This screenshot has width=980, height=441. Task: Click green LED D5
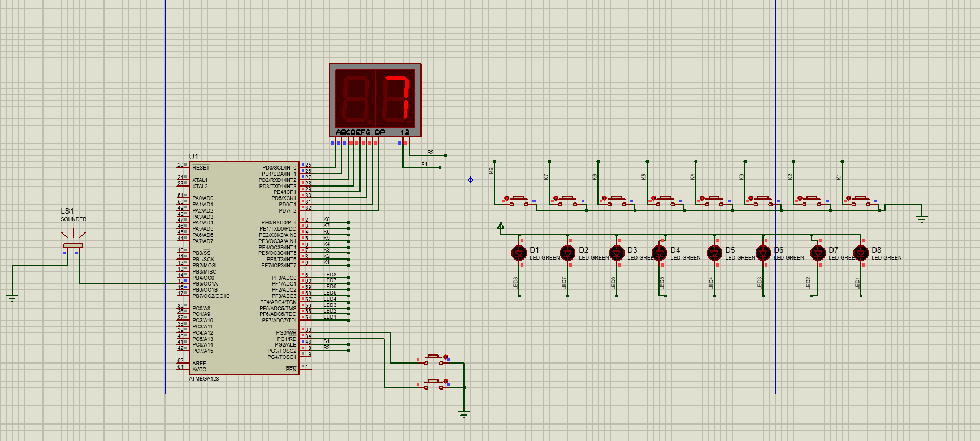pyautogui.click(x=714, y=253)
